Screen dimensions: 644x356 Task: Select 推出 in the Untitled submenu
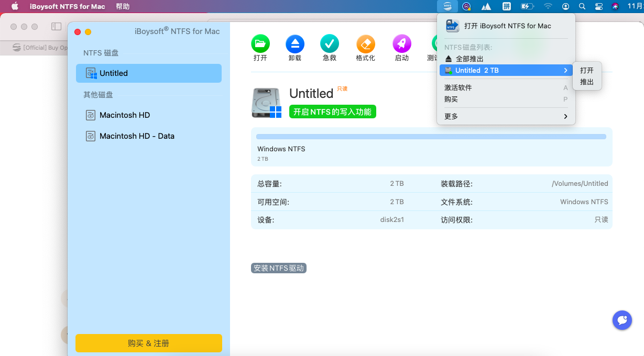(587, 82)
